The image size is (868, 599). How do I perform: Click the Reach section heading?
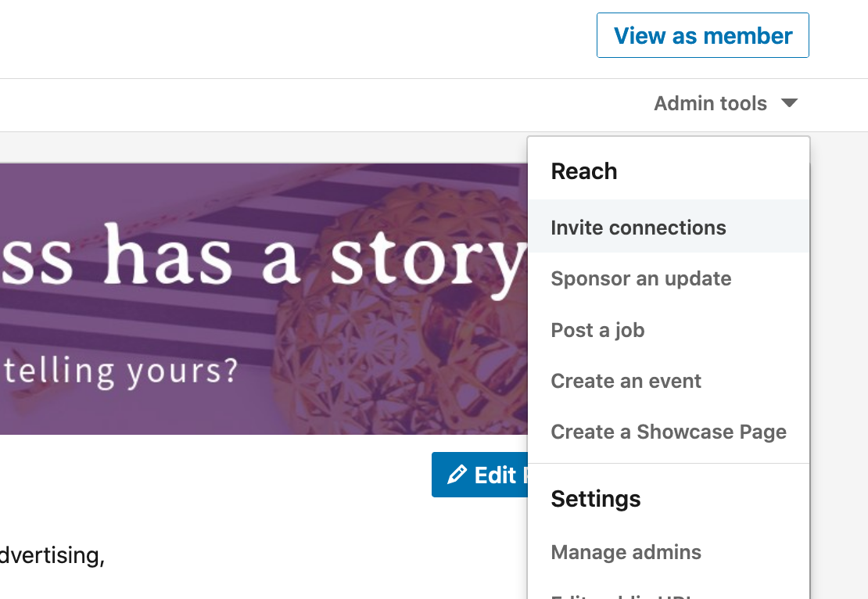click(583, 171)
